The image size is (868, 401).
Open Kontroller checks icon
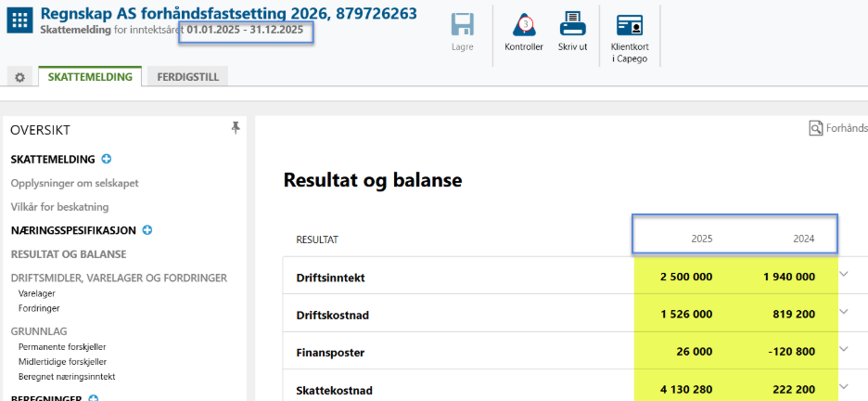(x=523, y=25)
